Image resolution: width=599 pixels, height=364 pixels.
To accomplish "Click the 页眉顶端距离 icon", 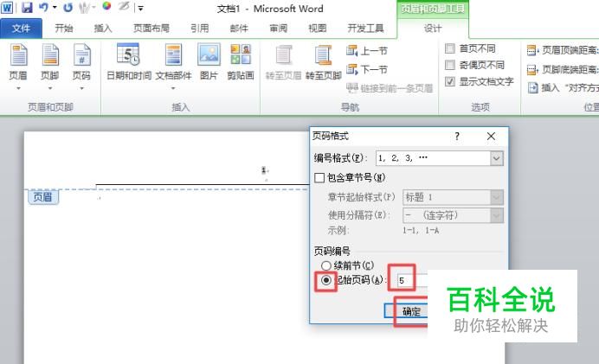I will (532, 50).
